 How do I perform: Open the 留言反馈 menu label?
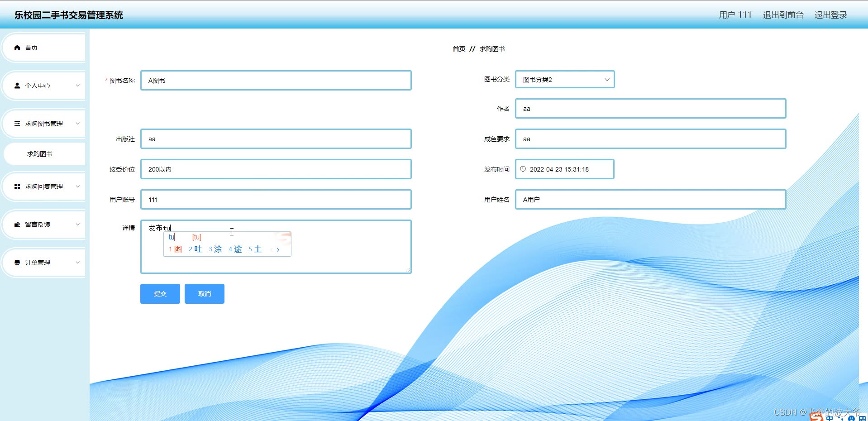38,225
